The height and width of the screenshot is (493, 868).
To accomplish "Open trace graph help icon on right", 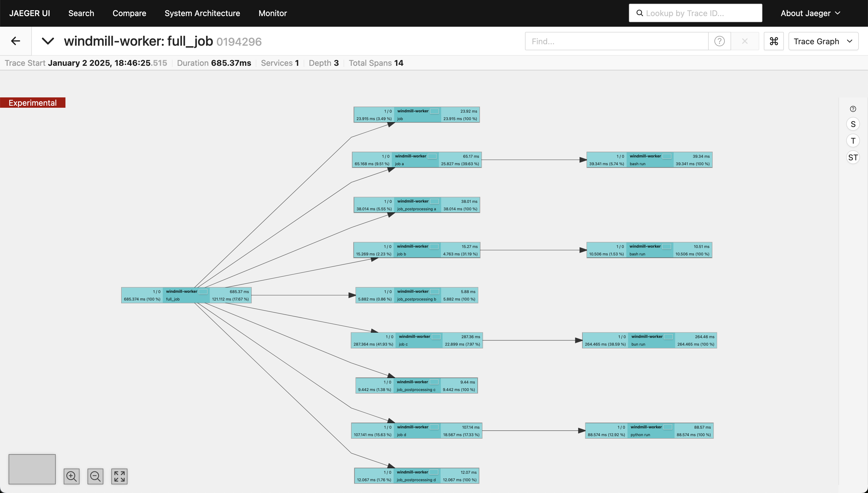I will 853,109.
